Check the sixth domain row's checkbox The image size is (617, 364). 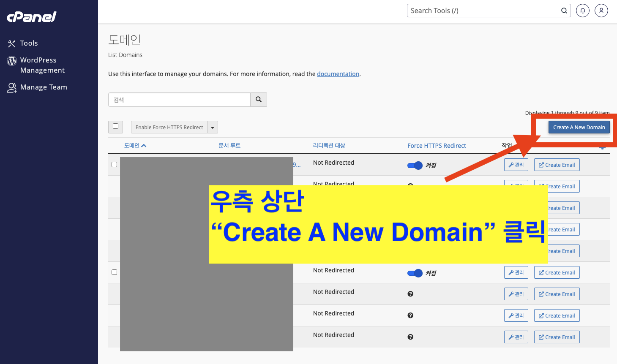[x=114, y=272]
